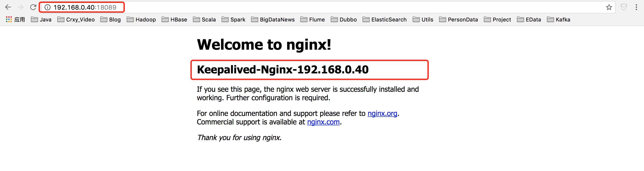Open the EData bookmarks folder
This screenshot has height=171, width=644.
click(x=529, y=19)
